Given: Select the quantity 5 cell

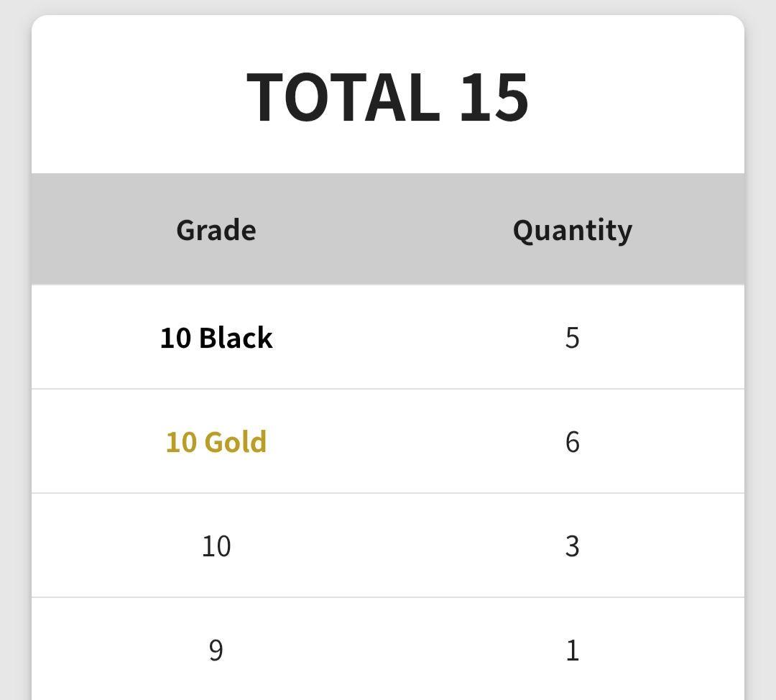Looking at the screenshot, I should point(572,338).
